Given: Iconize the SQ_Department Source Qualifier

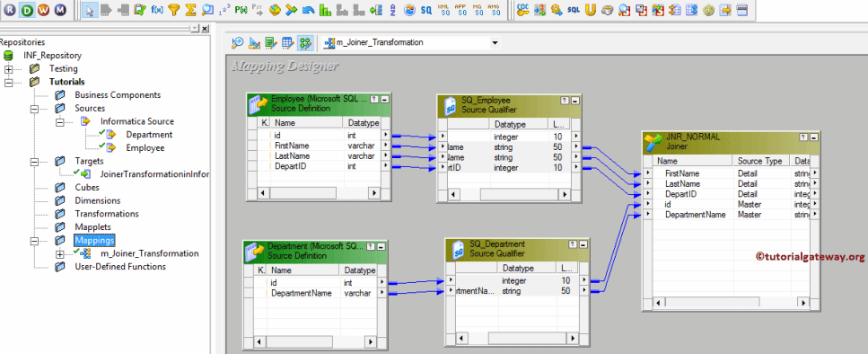Looking at the screenshot, I should pos(583,244).
